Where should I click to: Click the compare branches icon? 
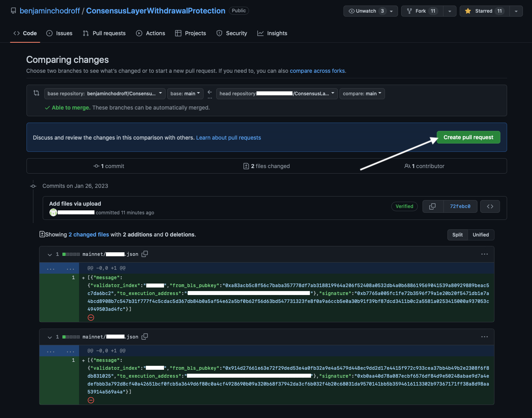(x=36, y=93)
